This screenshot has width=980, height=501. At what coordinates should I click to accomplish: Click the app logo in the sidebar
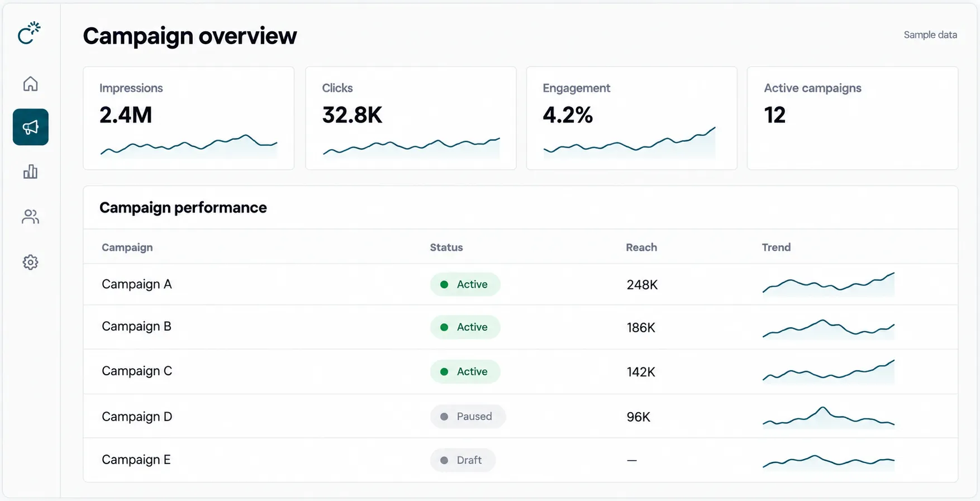(x=30, y=33)
